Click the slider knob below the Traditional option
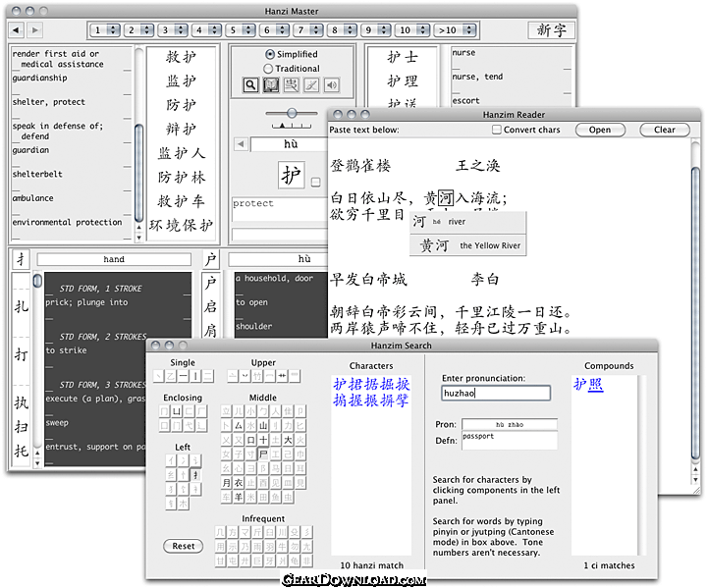Viewport: 707px width, 588px height. click(292, 113)
